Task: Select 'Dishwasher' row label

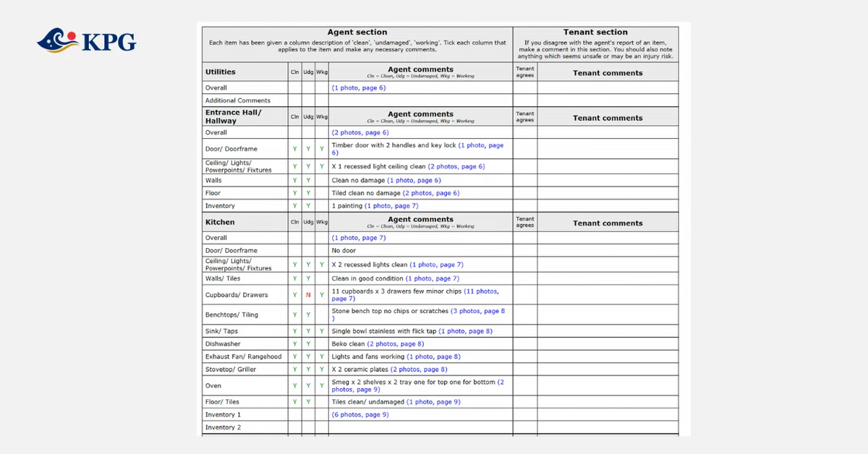Action: [x=223, y=344]
